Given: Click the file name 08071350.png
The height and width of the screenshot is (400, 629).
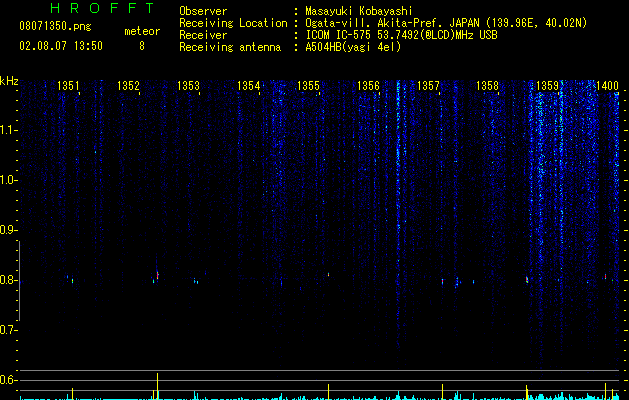Looking at the screenshot, I should (x=55, y=26).
